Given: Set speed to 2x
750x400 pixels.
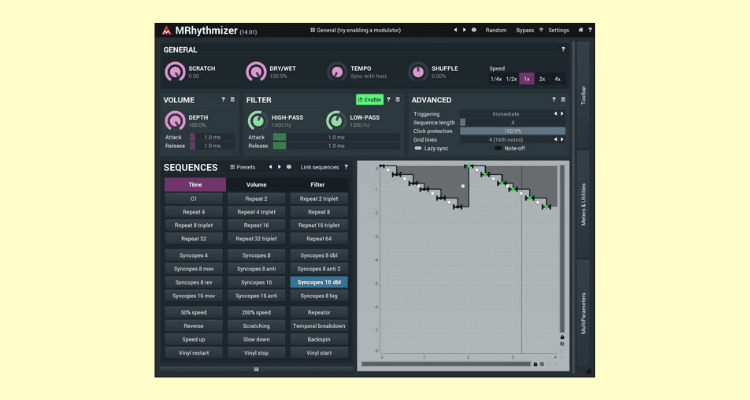Looking at the screenshot, I should coord(542,79).
